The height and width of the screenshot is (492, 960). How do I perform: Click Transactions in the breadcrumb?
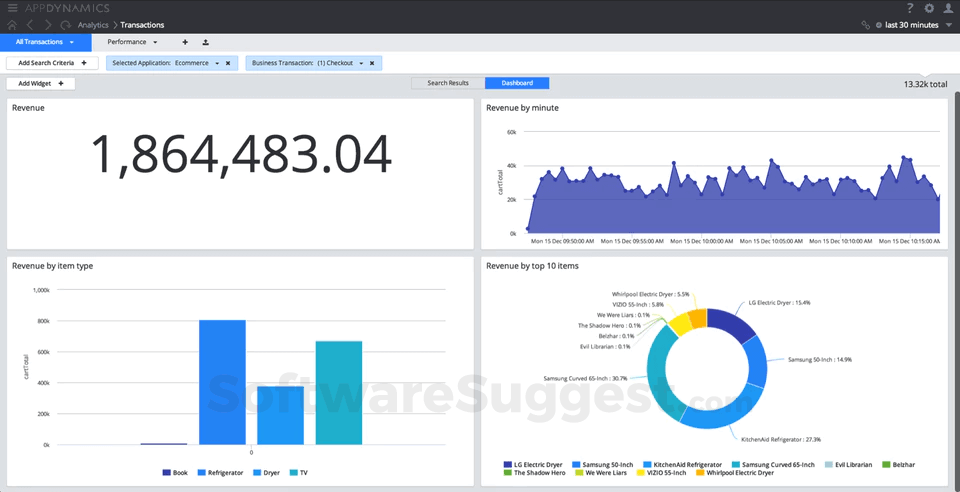pos(142,25)
